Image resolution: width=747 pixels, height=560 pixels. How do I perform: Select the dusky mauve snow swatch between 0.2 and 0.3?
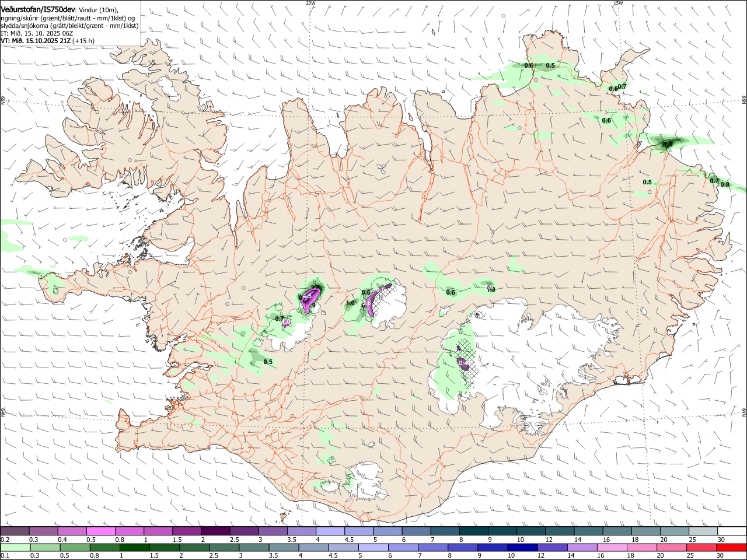point(15,531)
